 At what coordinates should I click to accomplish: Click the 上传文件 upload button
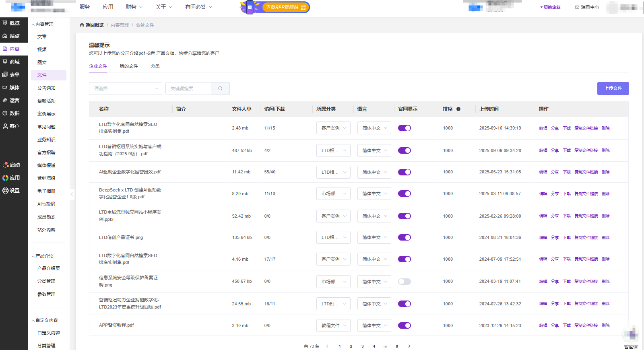tap(613, 89)
